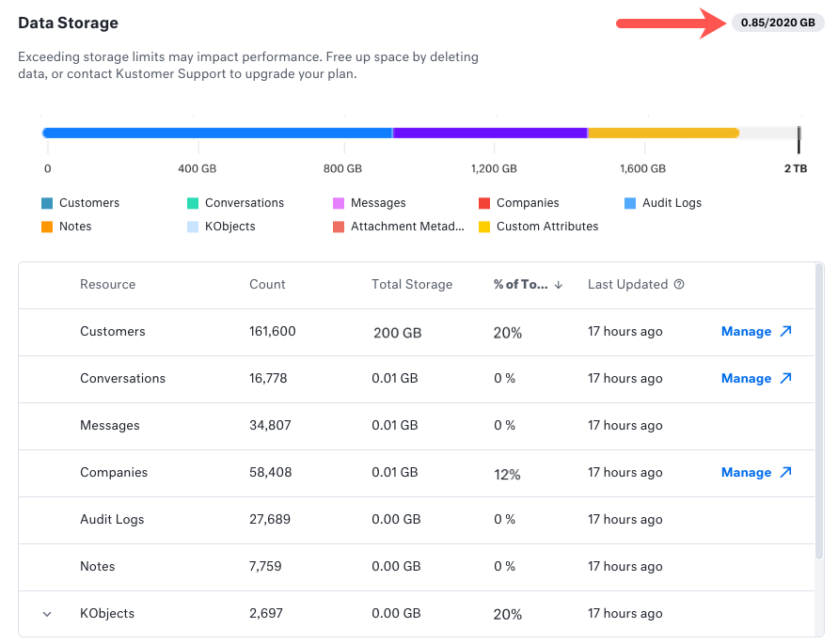
Task: Select the KObjects resource row name
Action: coord(107,614)
